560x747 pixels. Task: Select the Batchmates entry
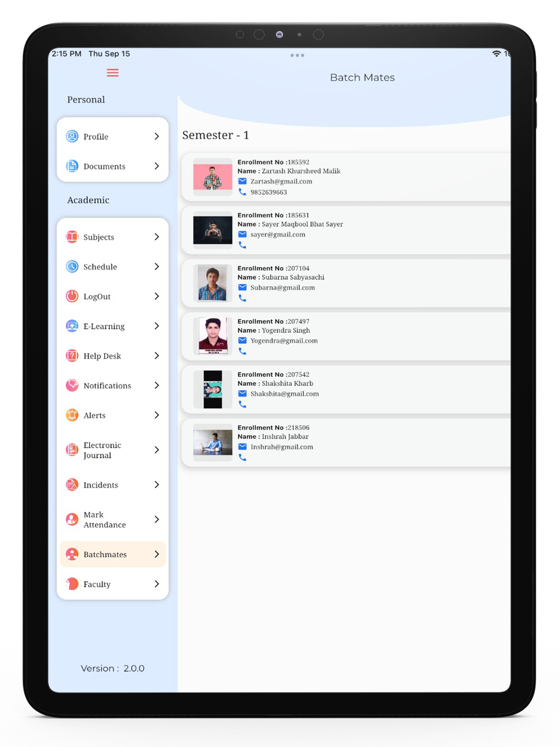pyautogui.click(x=113, y=554)
